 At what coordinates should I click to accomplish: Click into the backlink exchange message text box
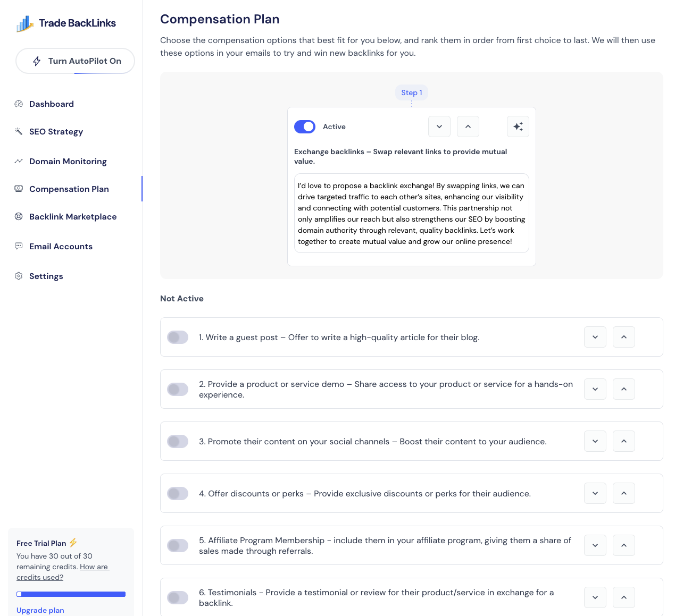pos(412,213)
